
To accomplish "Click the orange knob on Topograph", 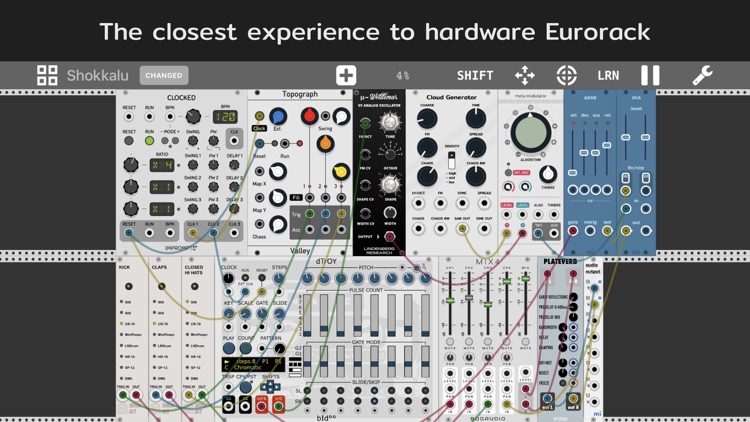I will click(x=325, y=143).
